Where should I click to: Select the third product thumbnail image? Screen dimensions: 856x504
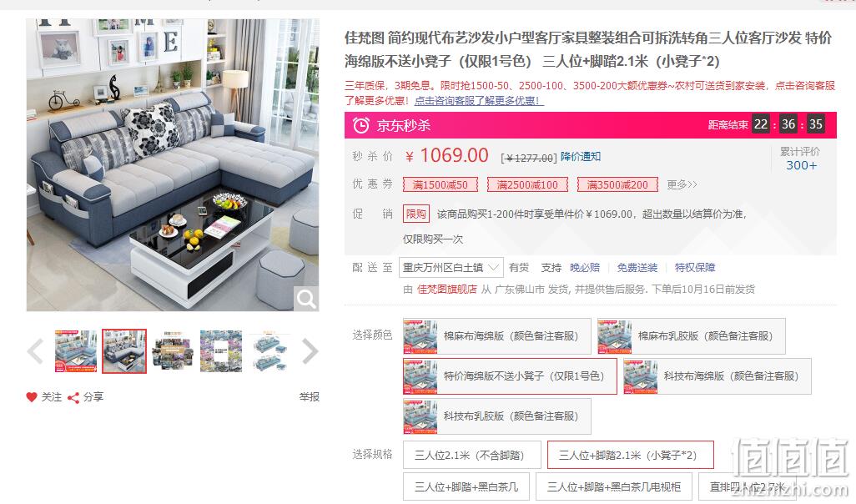click(x=173, y=351)
